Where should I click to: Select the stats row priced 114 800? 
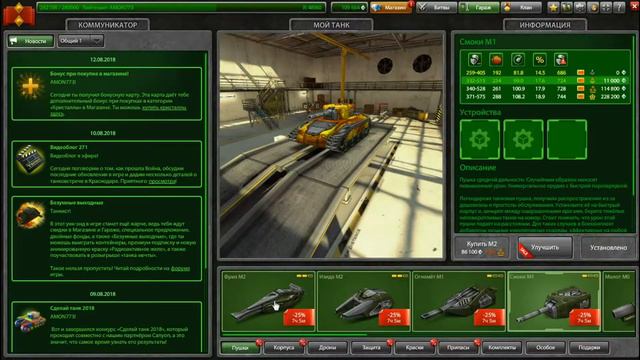click(545, 89)
